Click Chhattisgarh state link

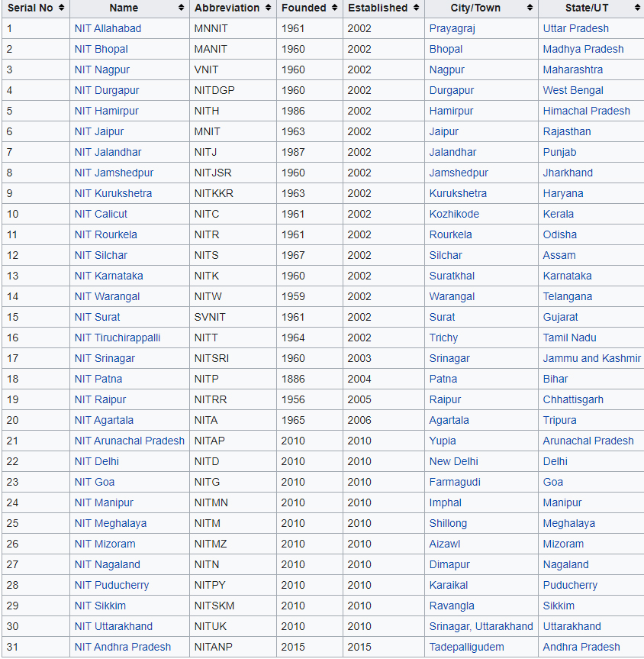click(573, 399)
